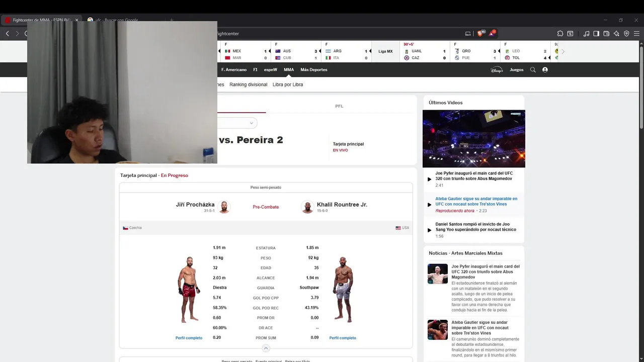The height and width of the screenshot is (362, 644).
Task: Open the music note playlist icon
Action: [587, 34]
